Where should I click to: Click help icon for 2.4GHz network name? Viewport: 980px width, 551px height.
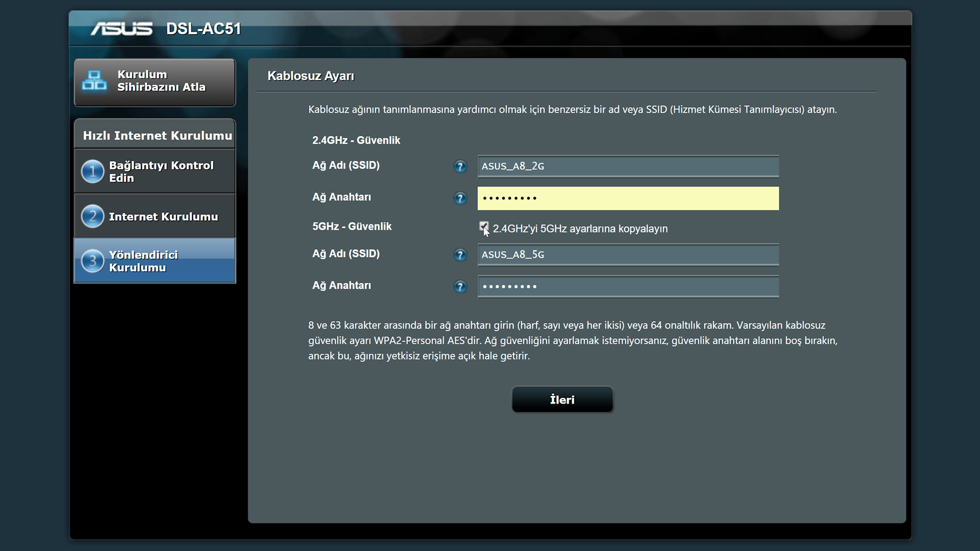(460, 166)
